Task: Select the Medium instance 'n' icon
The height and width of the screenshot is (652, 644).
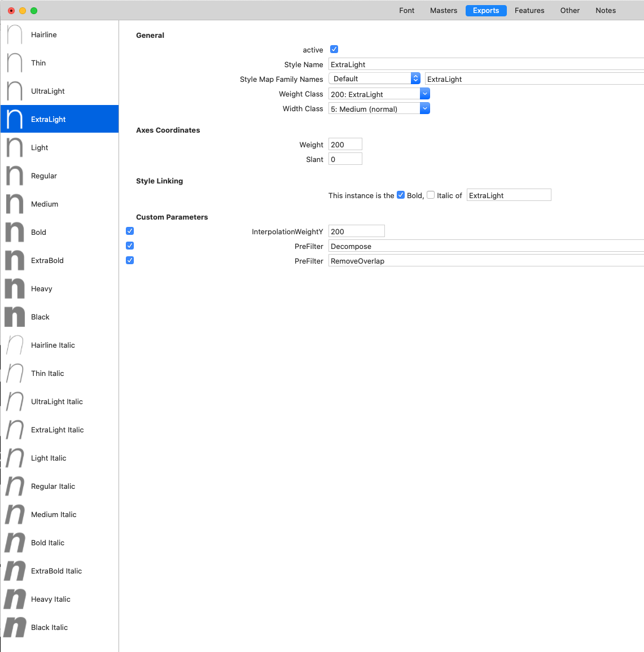Action: click(15, 204)
